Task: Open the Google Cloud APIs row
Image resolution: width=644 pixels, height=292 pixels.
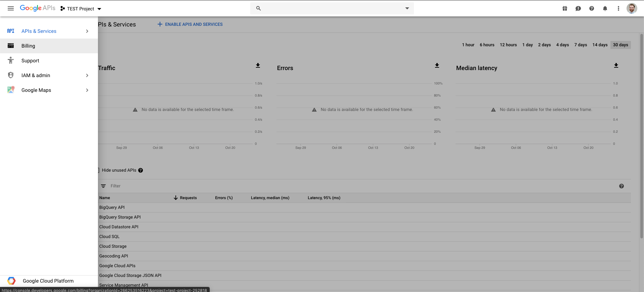Action: 364,266
